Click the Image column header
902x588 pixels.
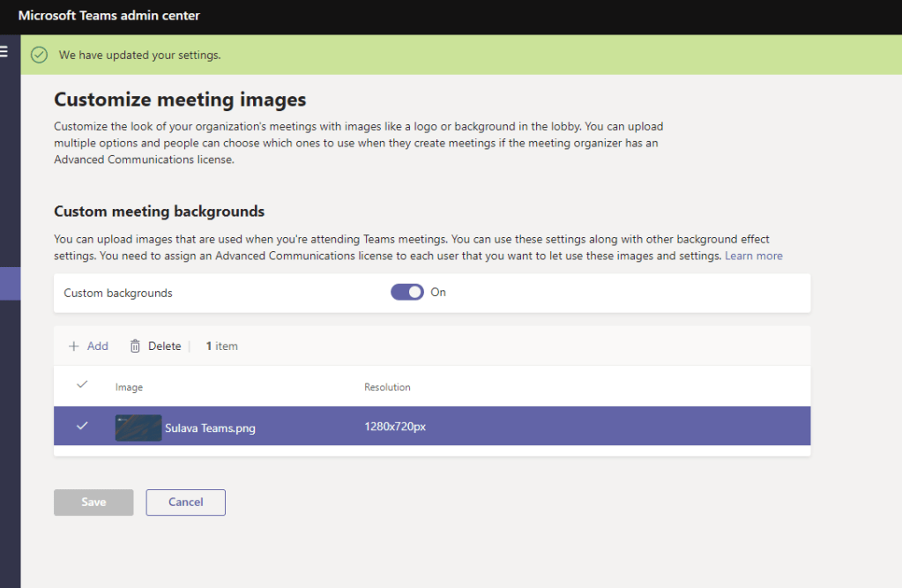tap(129, 388)
